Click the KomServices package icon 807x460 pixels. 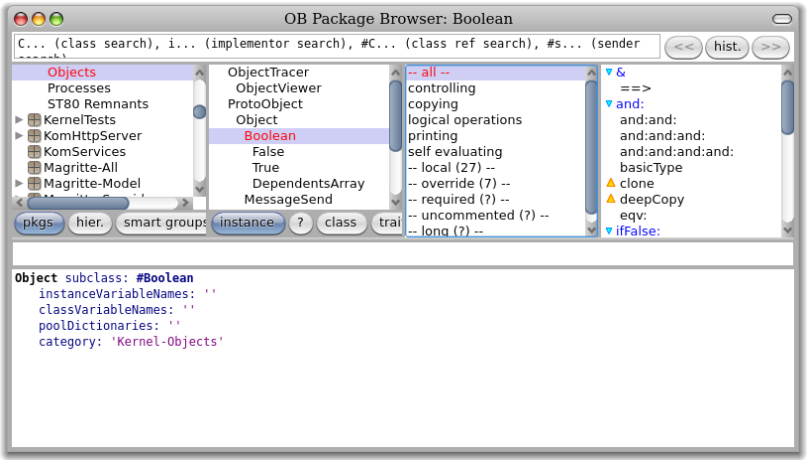[x=35, y=152]
